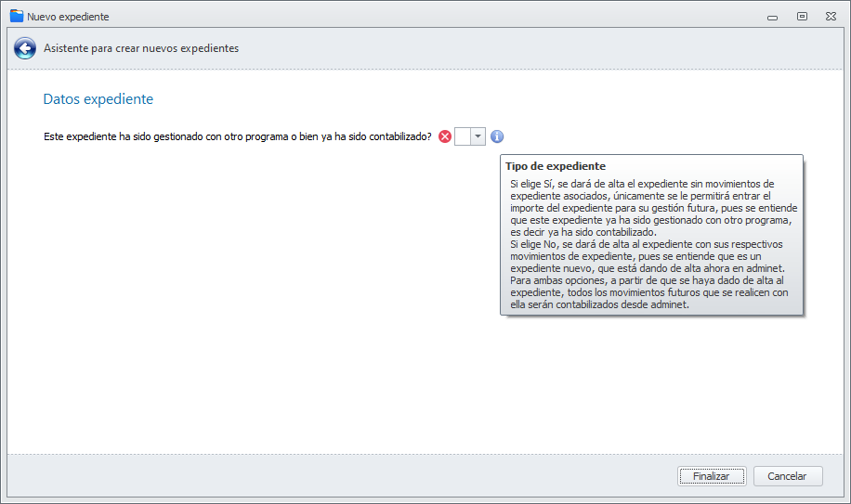Click the Cancelar button
This screenshot has height=504, width=851.
788,476
